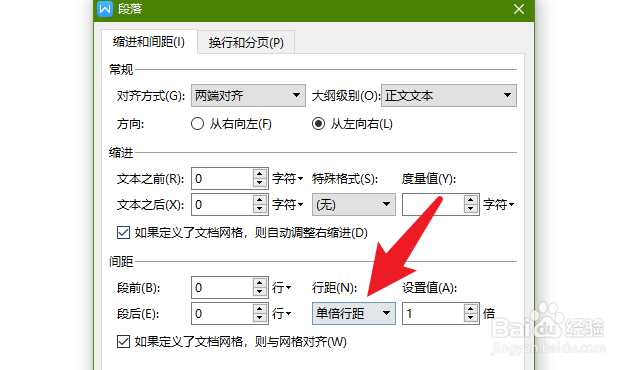Decrease the 文本之后 indent with down arrow
The width and height of the screenshot is (640, 370).
tap(260, 209)
